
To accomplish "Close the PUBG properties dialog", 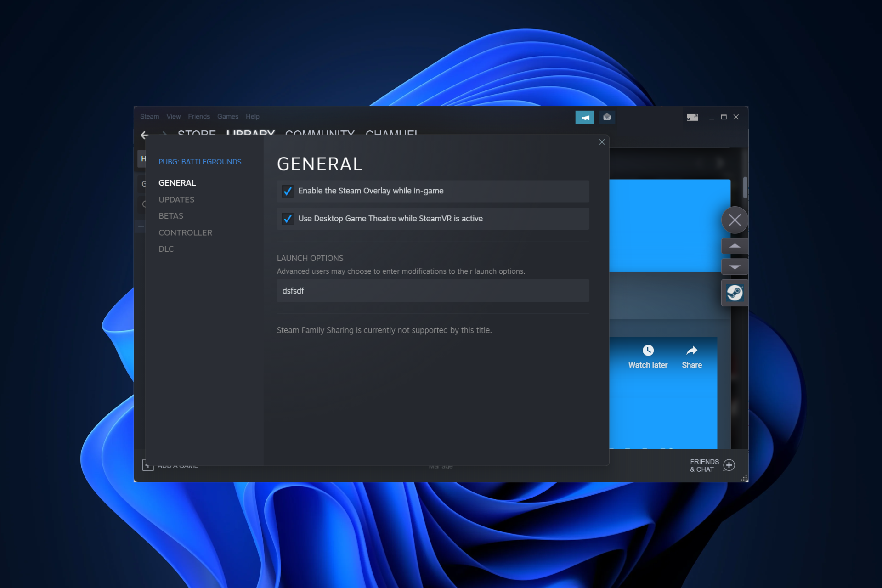I will click(602, 142).
